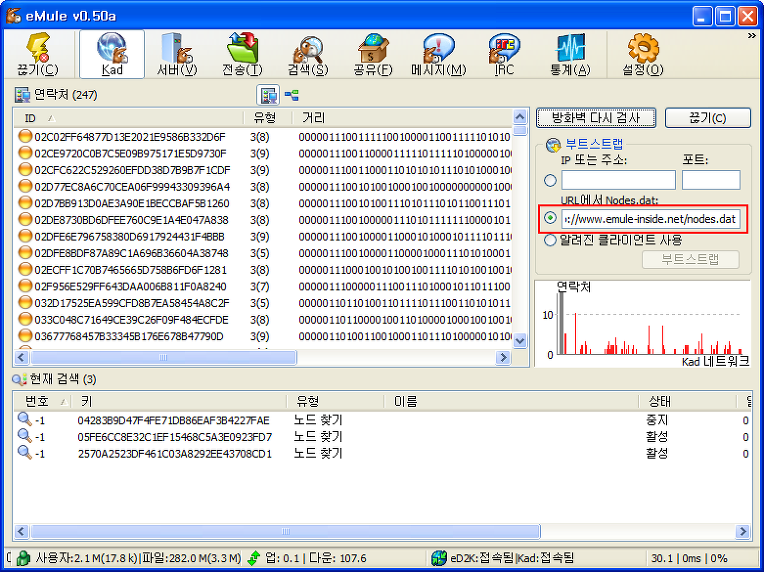Select the contacts list view icon

(268, 95)
